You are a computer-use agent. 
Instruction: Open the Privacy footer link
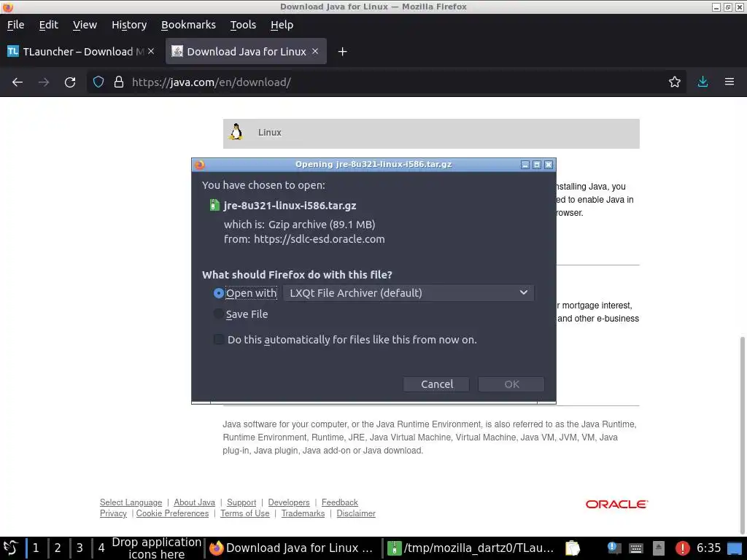[113, 513]
